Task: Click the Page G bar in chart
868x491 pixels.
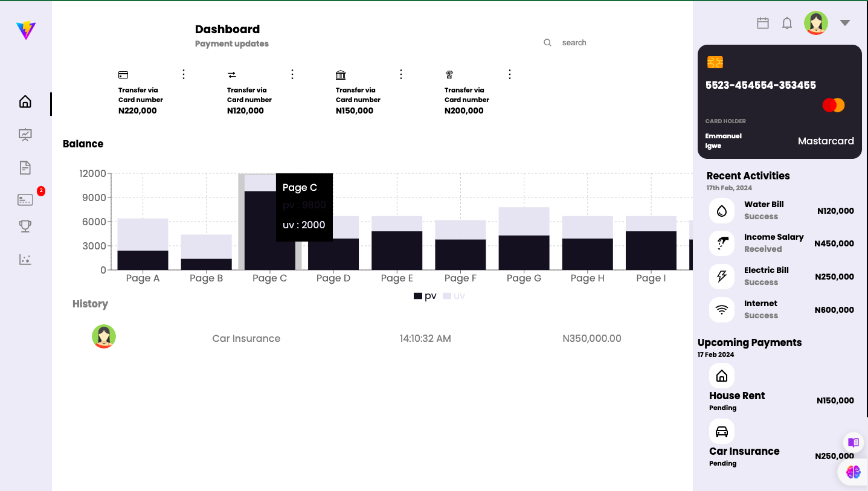Action: point(524,239)
